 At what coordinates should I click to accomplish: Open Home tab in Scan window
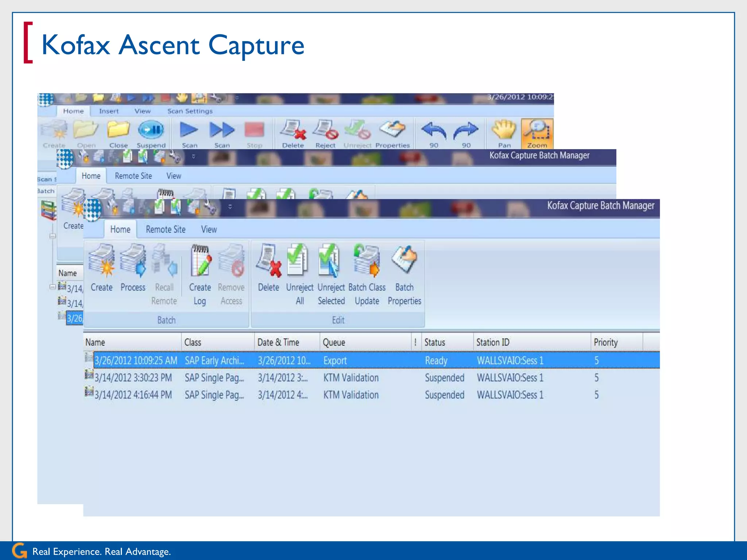tap(73, 111)
